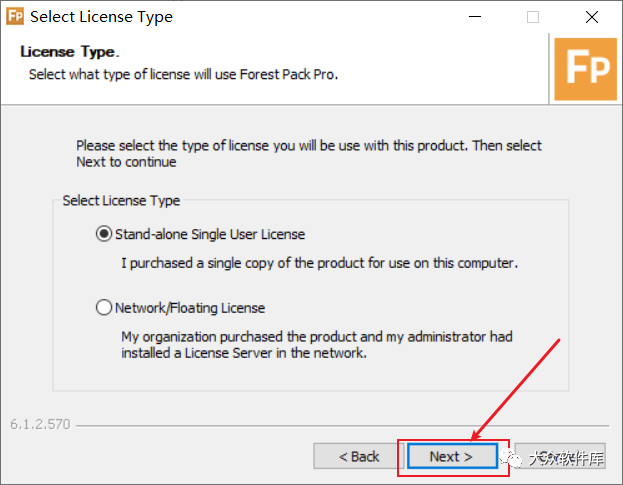Click the WeChat watermark icon near Cancel
This screenshot has height=485, width=623.
click(511, 459)
